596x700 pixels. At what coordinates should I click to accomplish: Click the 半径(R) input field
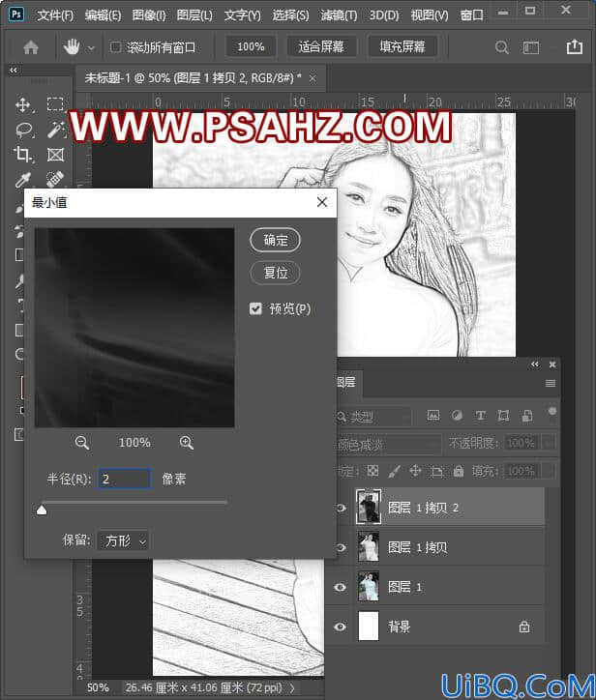[124, 479]
